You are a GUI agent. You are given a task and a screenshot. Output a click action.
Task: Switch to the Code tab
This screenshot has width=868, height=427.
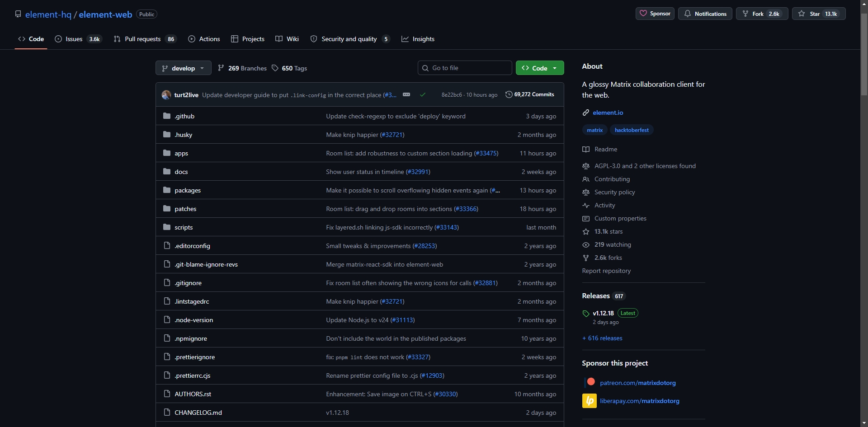31,39
